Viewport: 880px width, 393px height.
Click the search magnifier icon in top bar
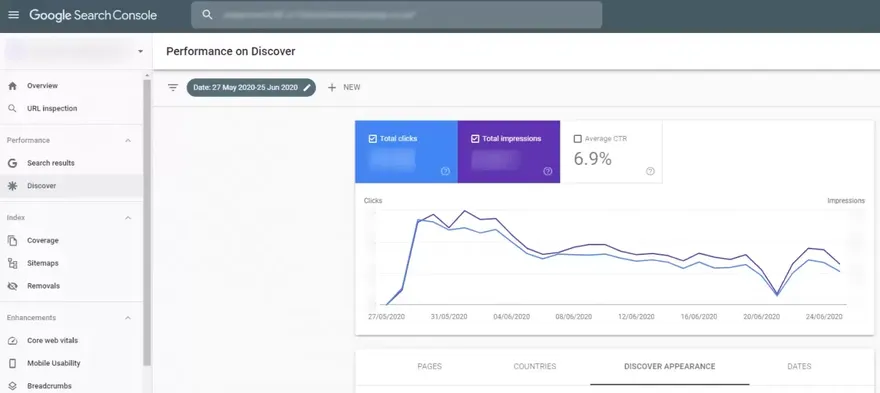tap(207, 15)
